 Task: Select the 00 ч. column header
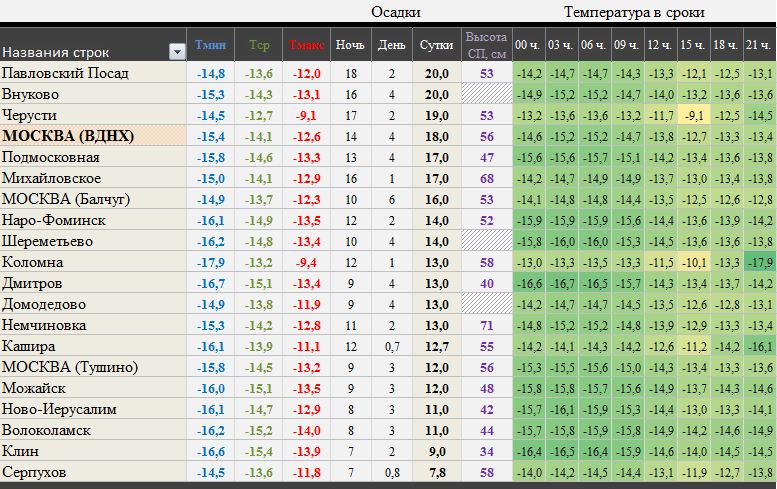click(528, 45)
